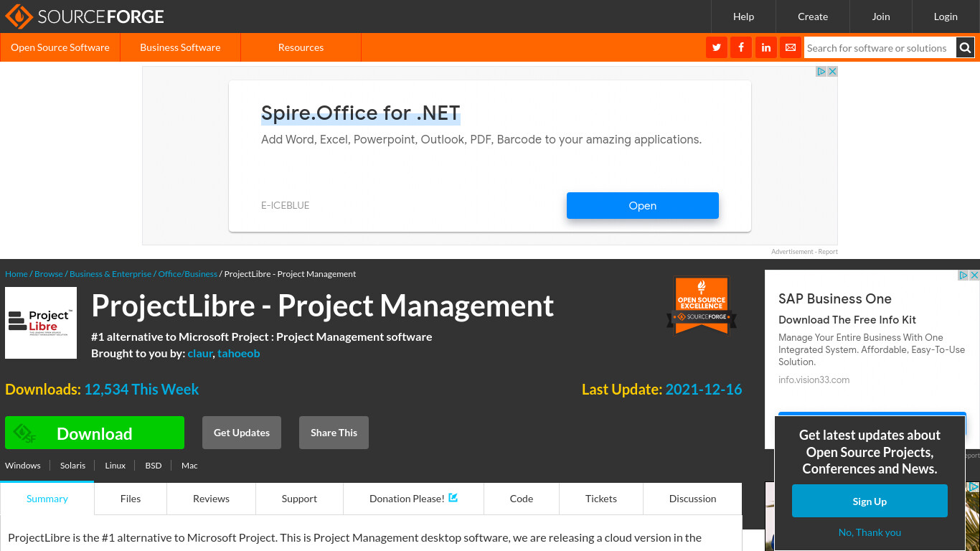Screen dimensions: 980x551
Task: Select the Linux platform label
Action: (x=116, y=466)
